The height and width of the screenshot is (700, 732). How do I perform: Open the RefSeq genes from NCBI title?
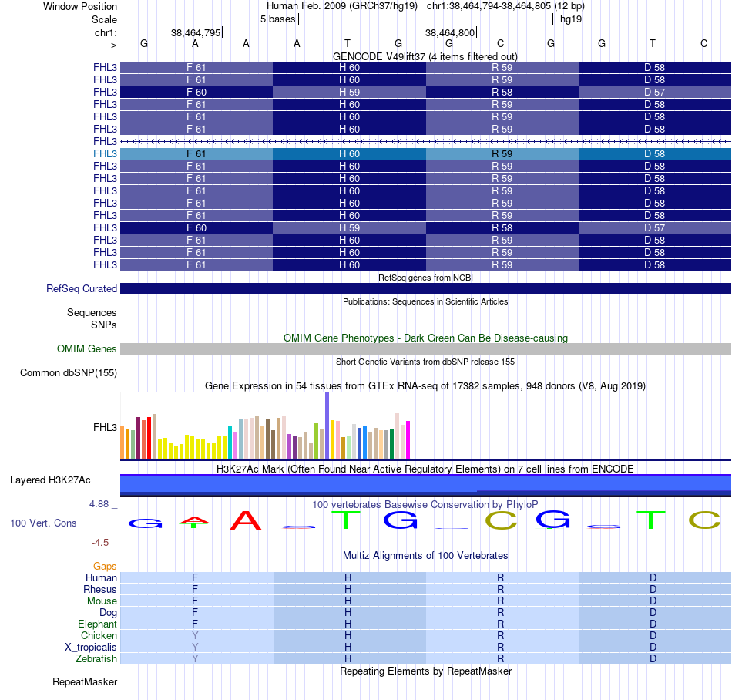(x=425, y=278)
